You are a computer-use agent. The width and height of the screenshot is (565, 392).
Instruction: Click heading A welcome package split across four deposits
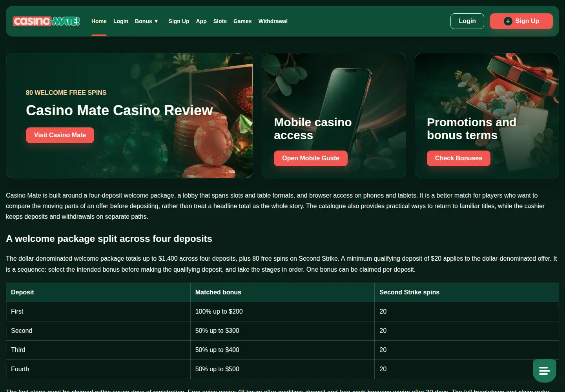(x=109, y=239)
